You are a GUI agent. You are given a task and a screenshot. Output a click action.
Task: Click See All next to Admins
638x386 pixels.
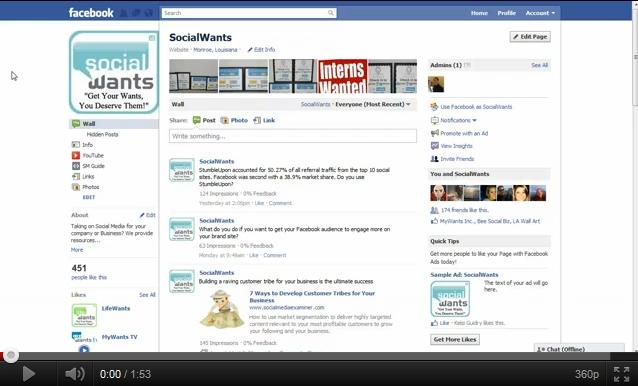540,65
